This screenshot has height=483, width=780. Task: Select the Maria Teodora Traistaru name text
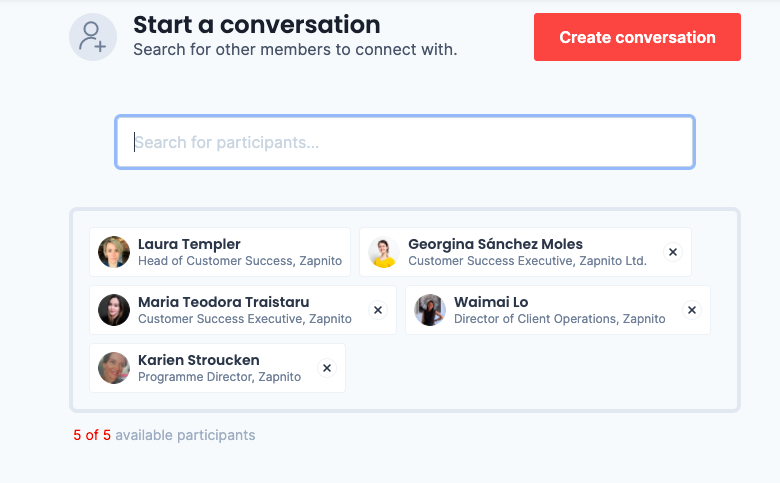click(x=223, y=302)
